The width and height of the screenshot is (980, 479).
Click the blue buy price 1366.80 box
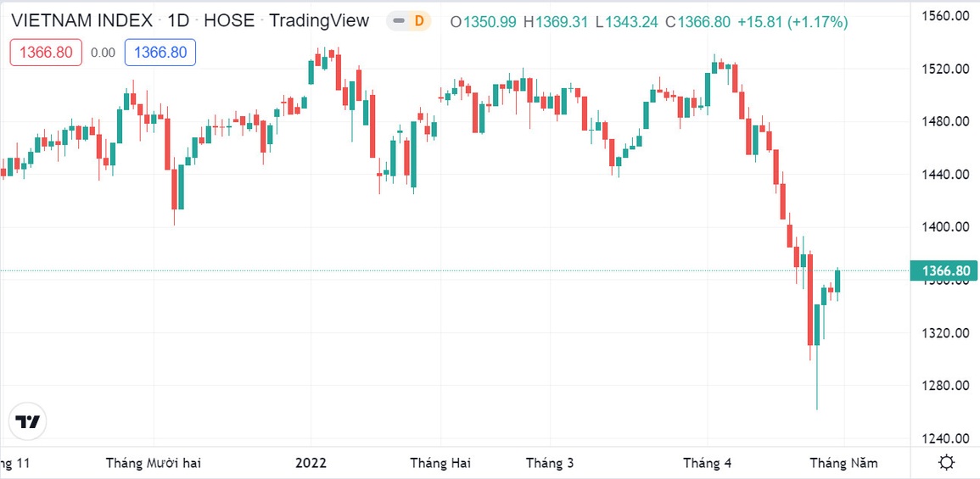click(160, 53)
